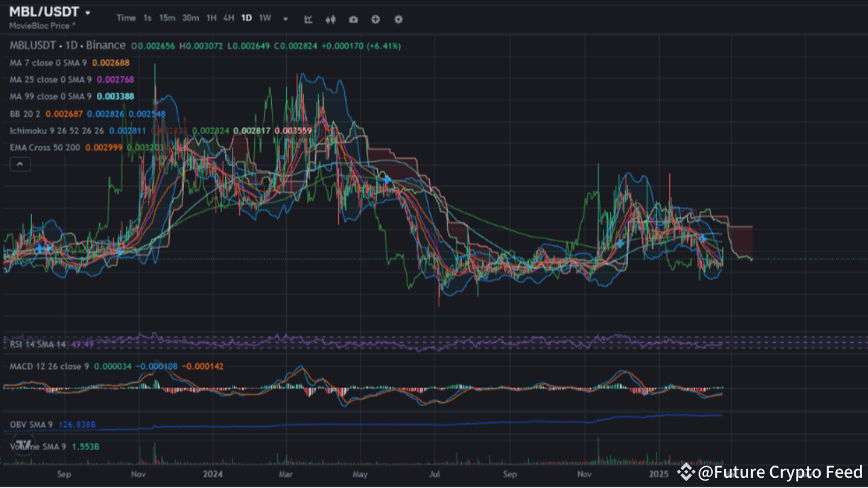This screenshot has height=488, width=868.
Task: Take a chart snapshot with camera icon
Action: 353,19
